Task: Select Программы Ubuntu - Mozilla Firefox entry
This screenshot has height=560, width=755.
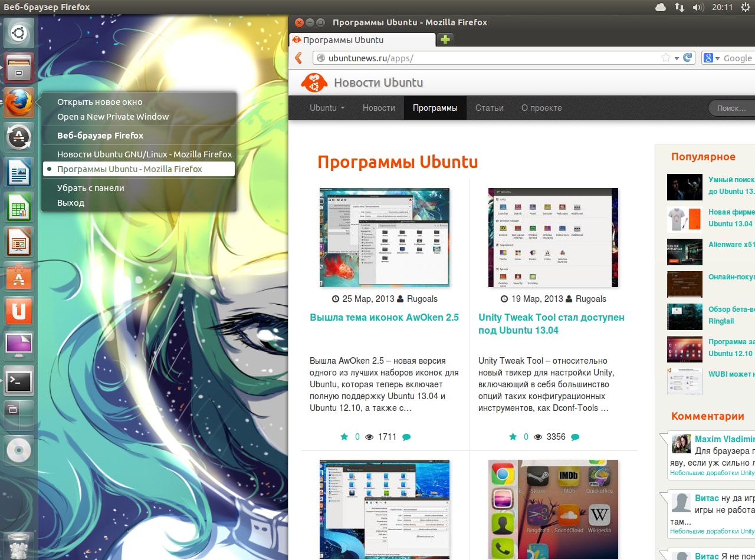Action: click(139, 169)
